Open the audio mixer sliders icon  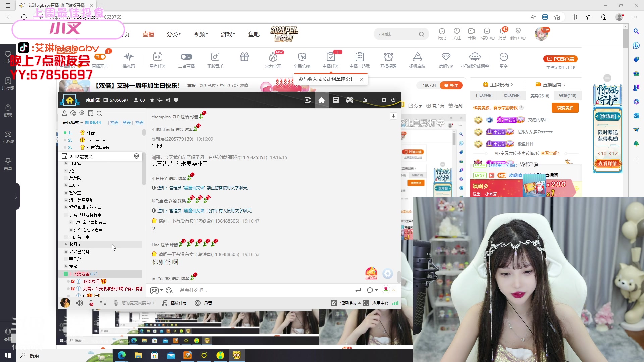point(103,303)
